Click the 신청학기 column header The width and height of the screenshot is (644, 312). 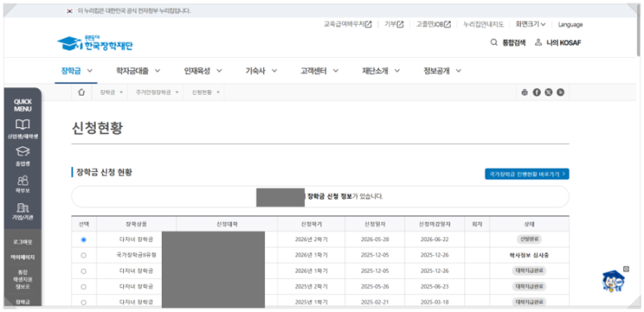click(x=312, y=224)
